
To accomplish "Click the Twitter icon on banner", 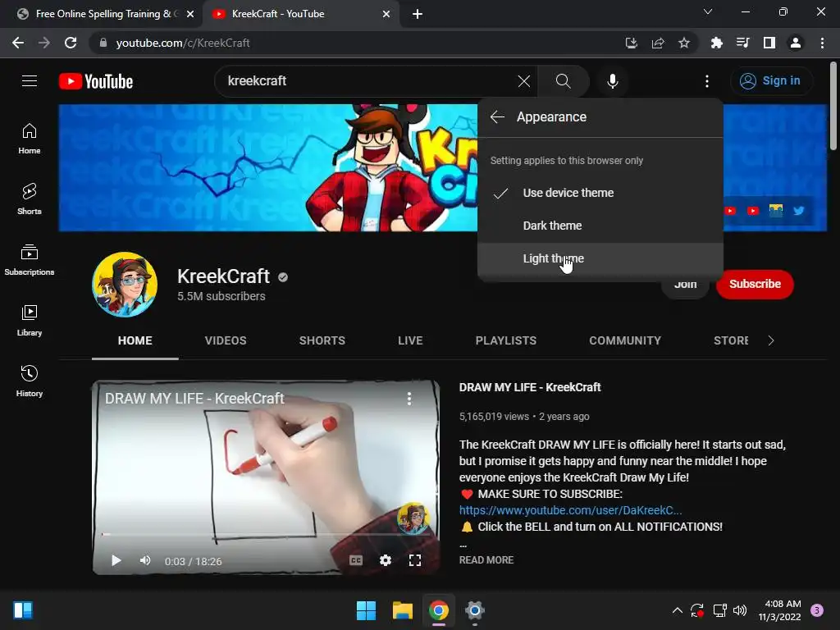I will point(799,211).
